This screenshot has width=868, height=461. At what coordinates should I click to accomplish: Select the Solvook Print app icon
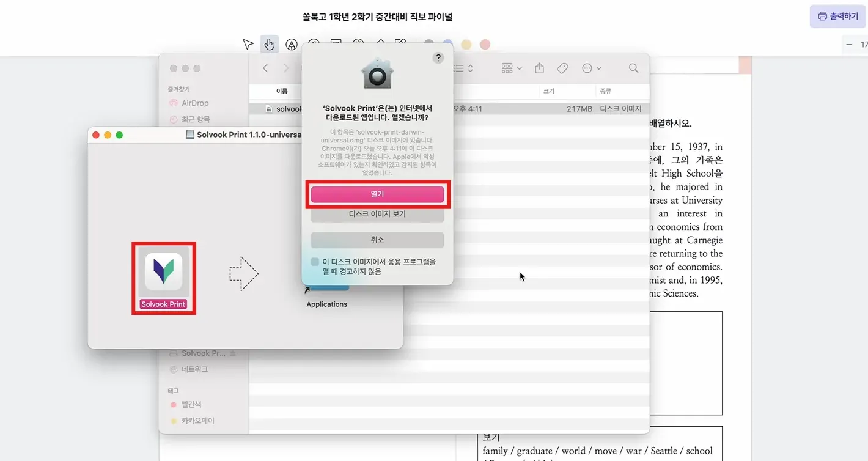[163, 272]
